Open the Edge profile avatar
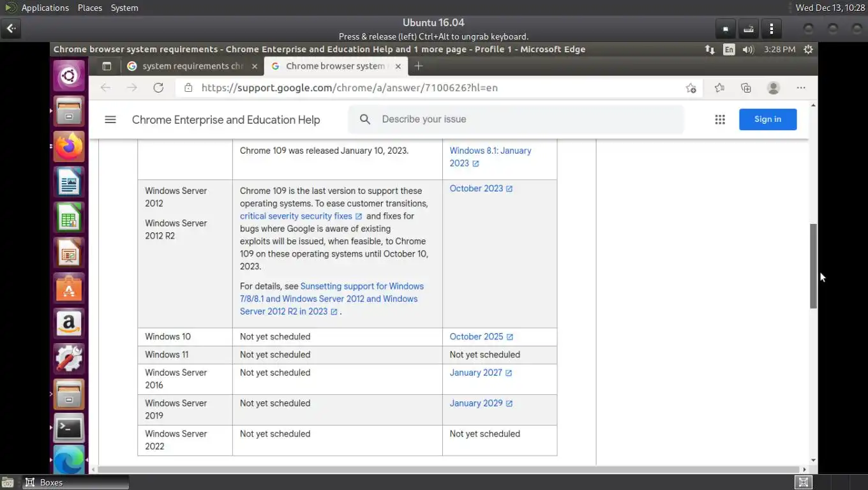 tap(774, 88)
